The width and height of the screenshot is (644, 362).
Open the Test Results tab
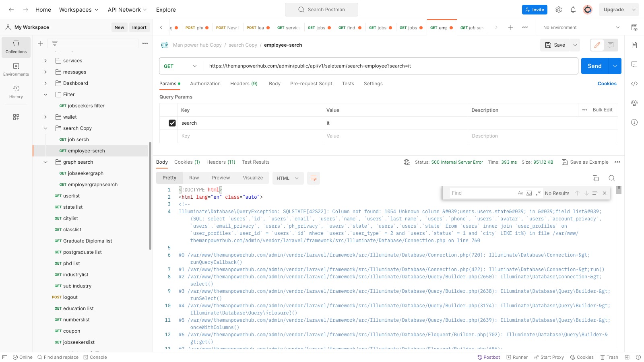[x=256, y=162]
